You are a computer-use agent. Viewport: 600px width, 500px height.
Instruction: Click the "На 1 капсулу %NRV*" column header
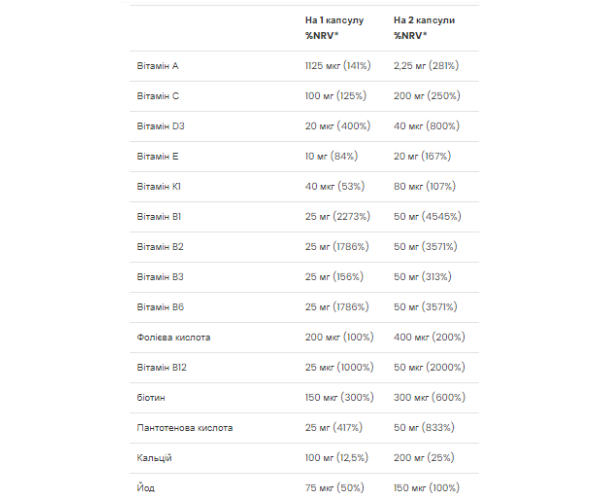(335, 27)
